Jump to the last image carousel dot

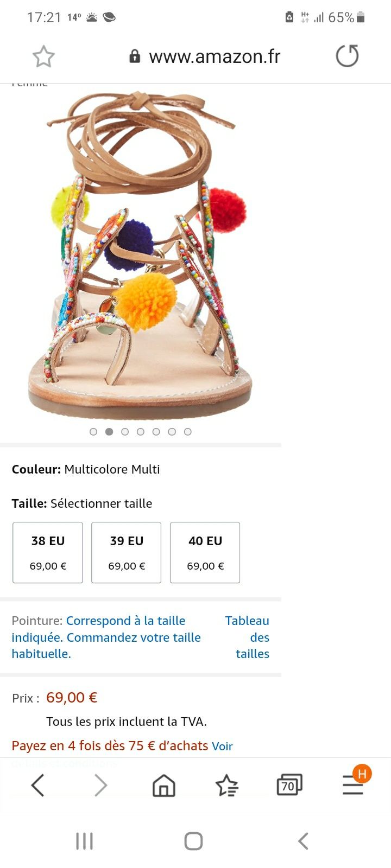click(x=188, y=432)
